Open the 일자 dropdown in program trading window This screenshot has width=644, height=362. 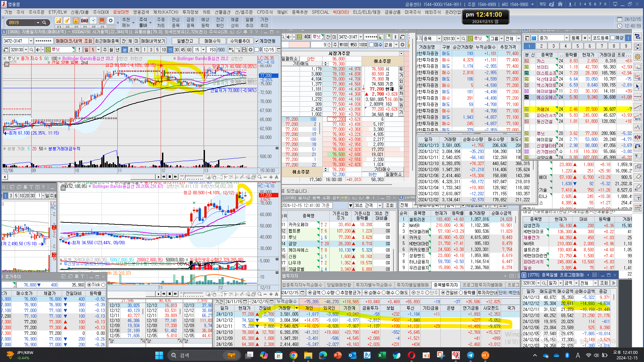[560, 283]
